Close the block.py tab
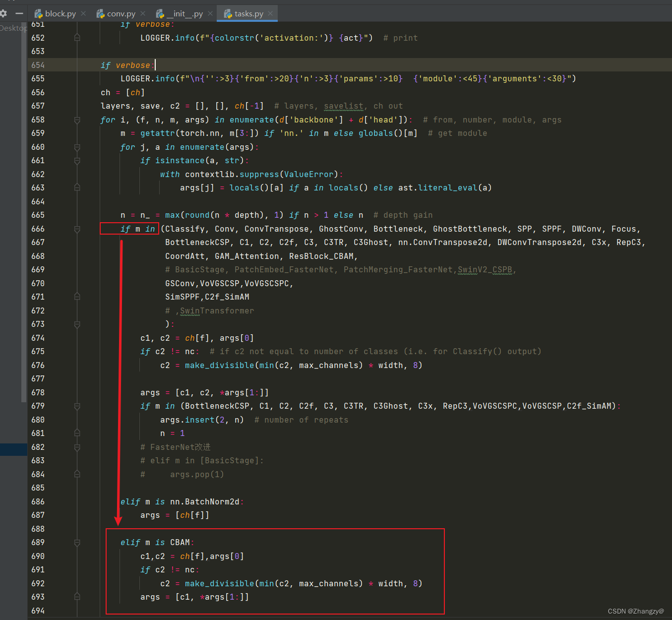The image size is (672, 620). click(83, 13)
